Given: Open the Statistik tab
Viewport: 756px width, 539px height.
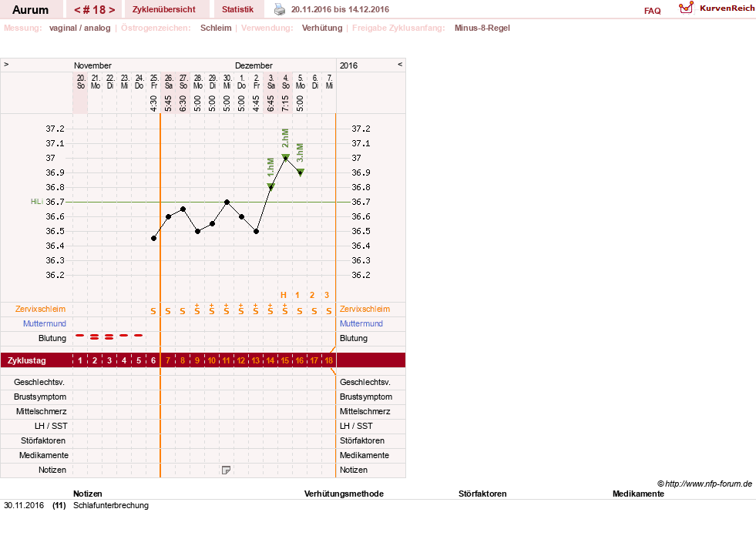Looking at the screenshot, I should 237,9.
